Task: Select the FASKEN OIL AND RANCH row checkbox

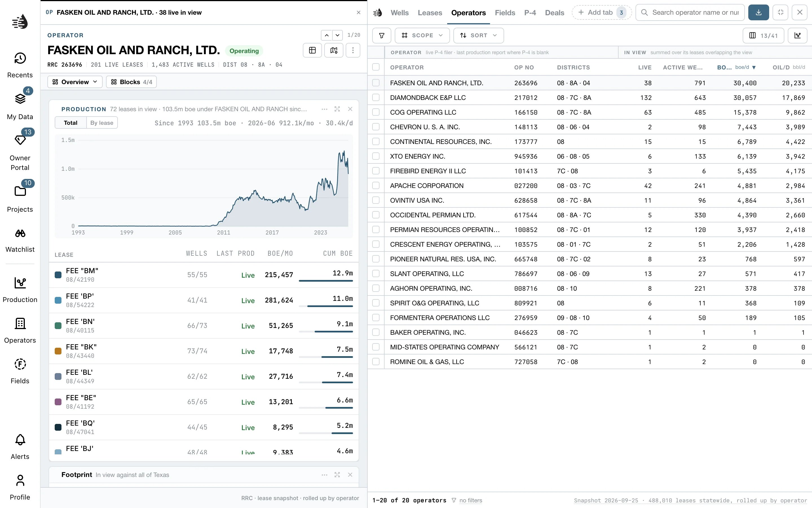Action: (376, 83)
